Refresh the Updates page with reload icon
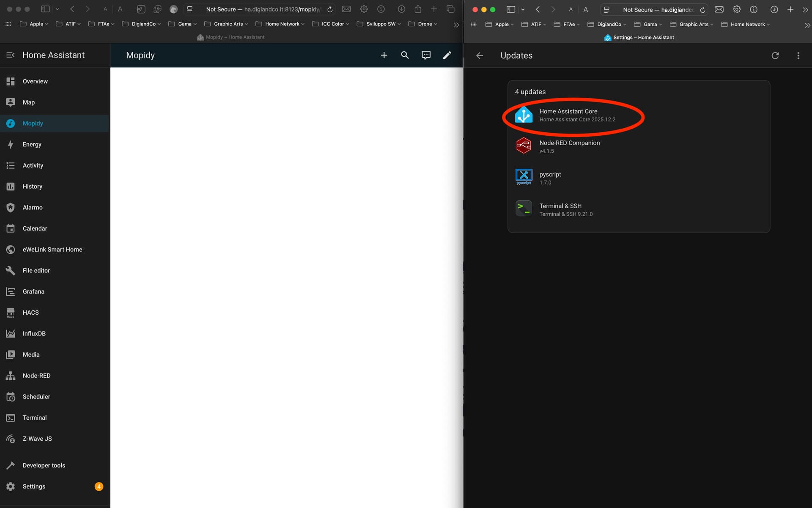The height and width of the screenshot is (508, 812). 775,56
